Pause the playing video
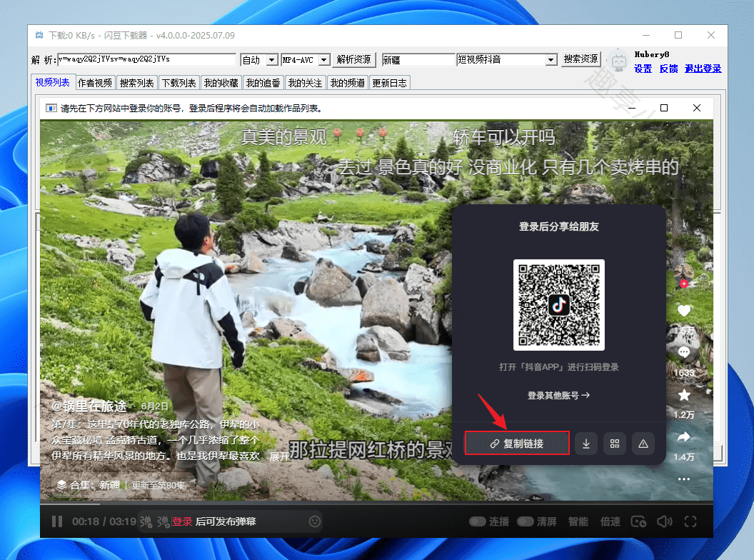Viewport: 754px width, 560px height. 56,521
